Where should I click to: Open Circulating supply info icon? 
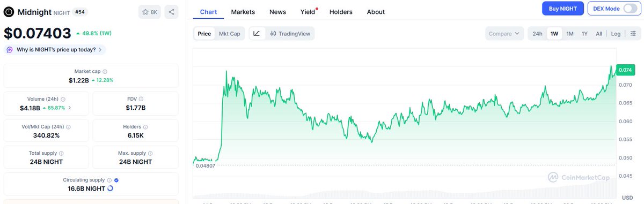[x=109, y=180]
